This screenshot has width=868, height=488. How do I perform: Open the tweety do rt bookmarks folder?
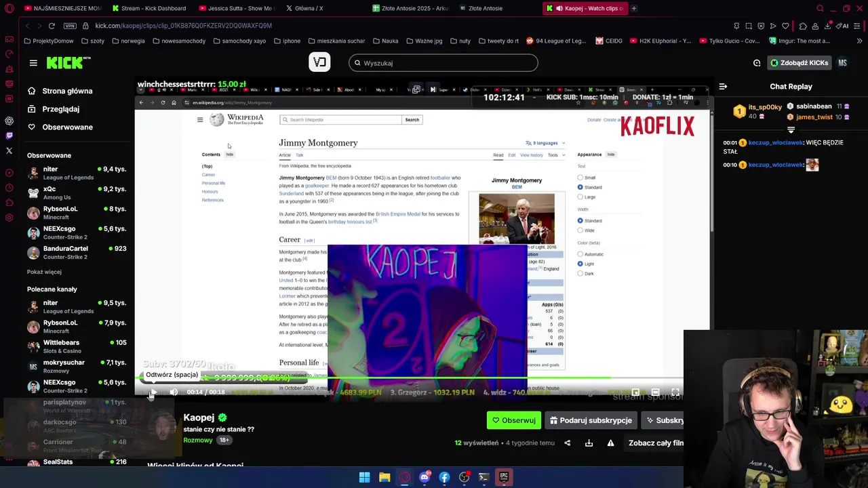(498, 41)
